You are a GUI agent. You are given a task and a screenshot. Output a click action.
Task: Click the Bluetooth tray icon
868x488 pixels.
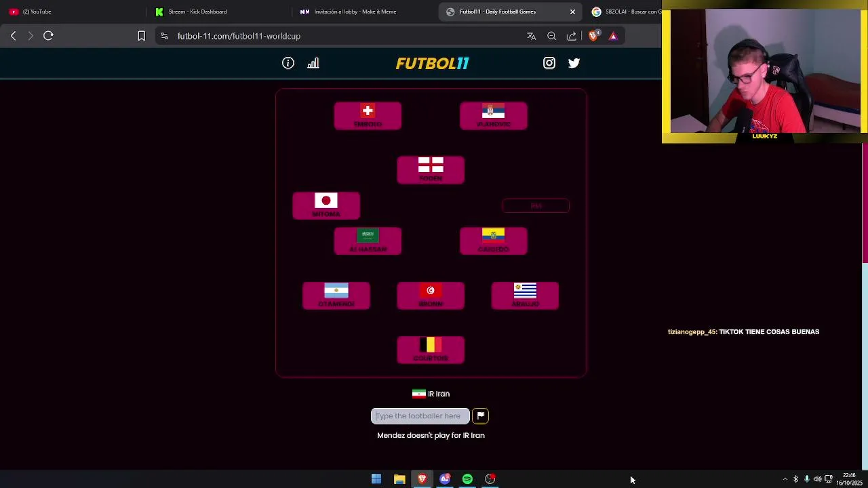point(796,479)
